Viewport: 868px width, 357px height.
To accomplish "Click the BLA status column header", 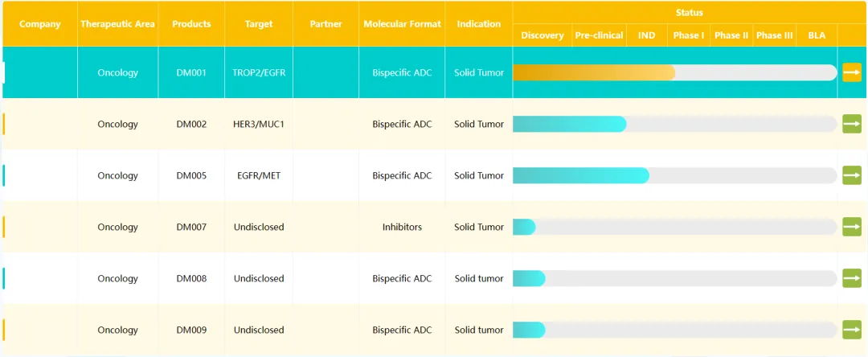I will point(816,35).
